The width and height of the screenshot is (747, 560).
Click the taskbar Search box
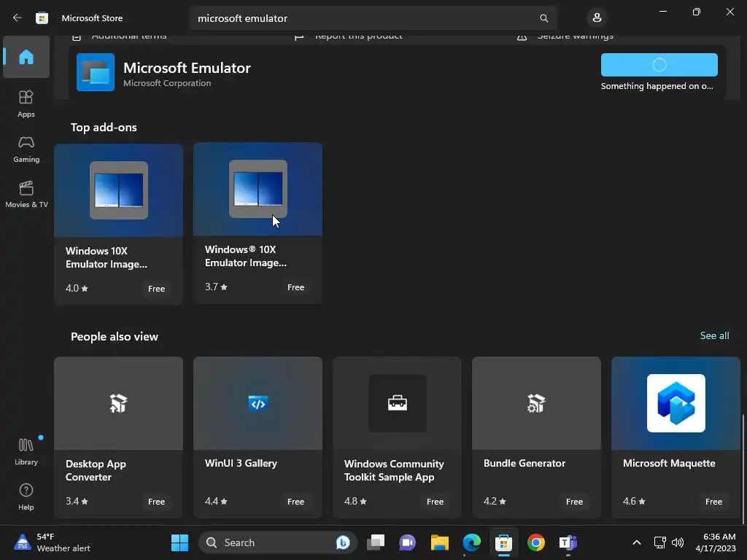pyautogui.click(x=276, y=542)
